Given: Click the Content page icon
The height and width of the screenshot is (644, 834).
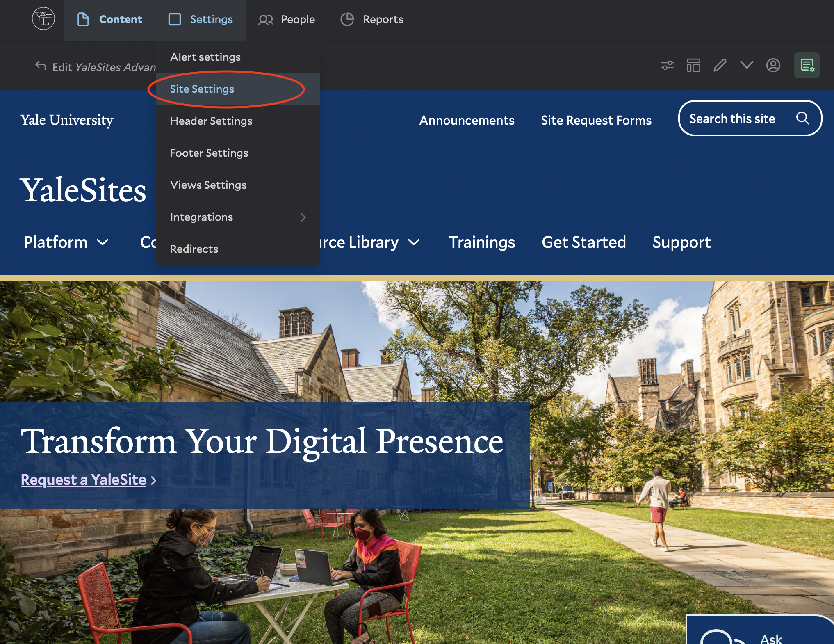Looking at the screenshot, I should coord(83,19).
